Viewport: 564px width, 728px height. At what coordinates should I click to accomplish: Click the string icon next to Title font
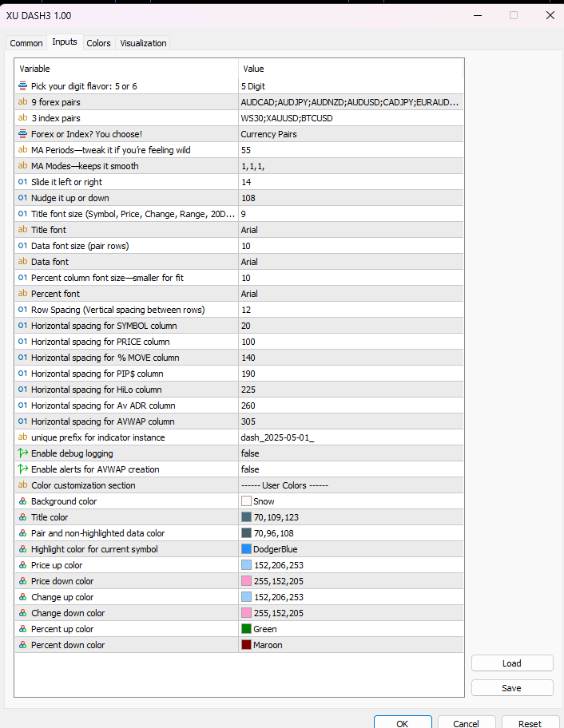(x=22, y=230)
